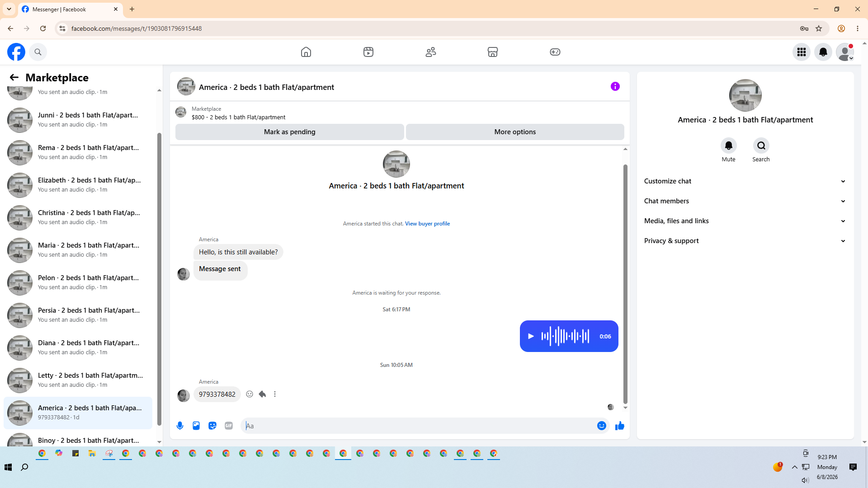Screen dimensions: 868x488
Task: Open Diana conversation
Action: tap(78, 347)
